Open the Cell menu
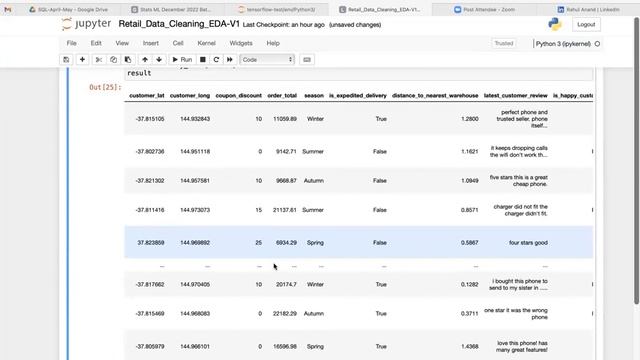This screenshot has height=360, width=640. [178, 43]
